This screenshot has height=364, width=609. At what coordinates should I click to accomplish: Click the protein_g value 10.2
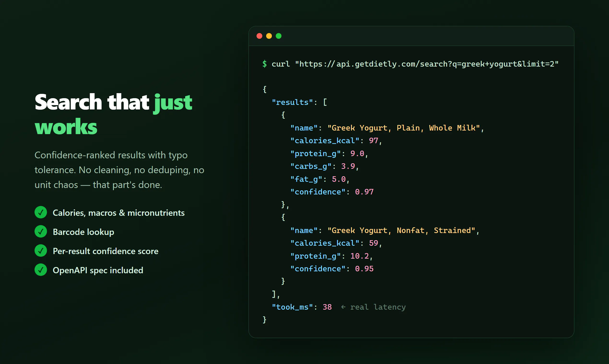tap(359, 256)
